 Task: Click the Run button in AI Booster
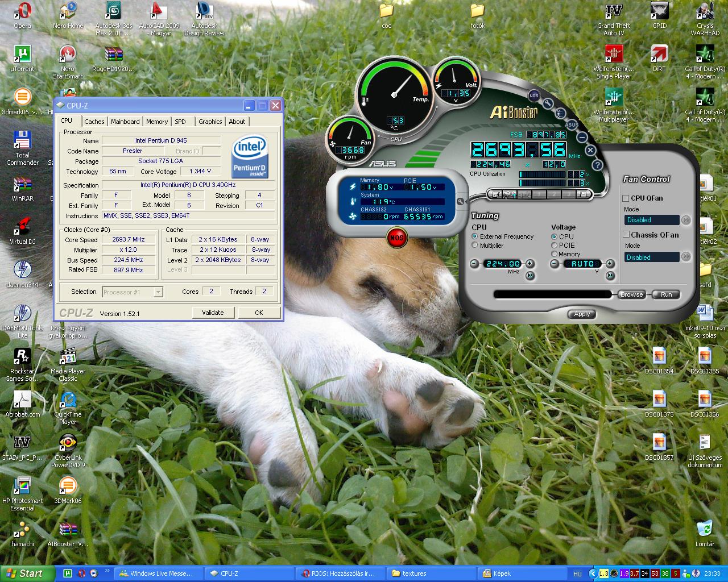(x=666, y=294)
